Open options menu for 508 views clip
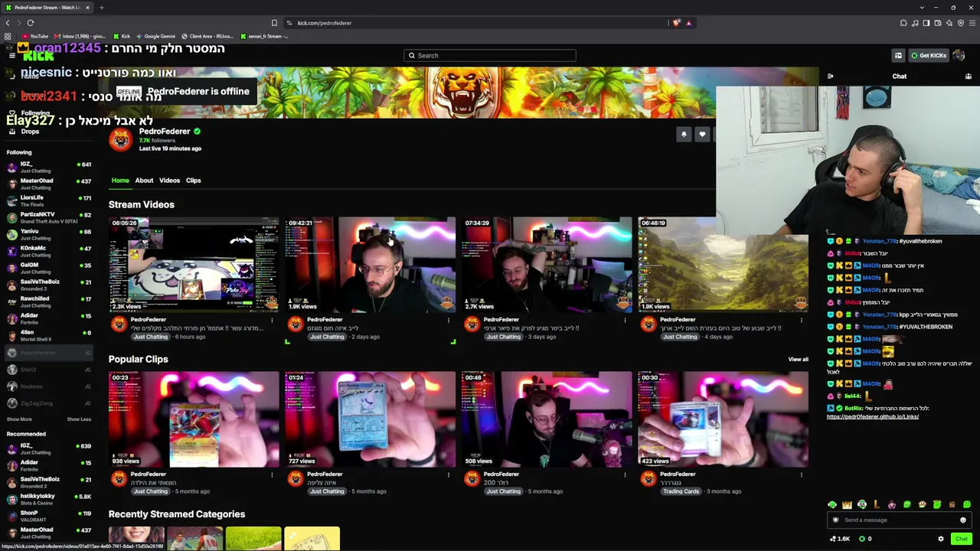Screen dimensions: 980x551 pos(625,474)
